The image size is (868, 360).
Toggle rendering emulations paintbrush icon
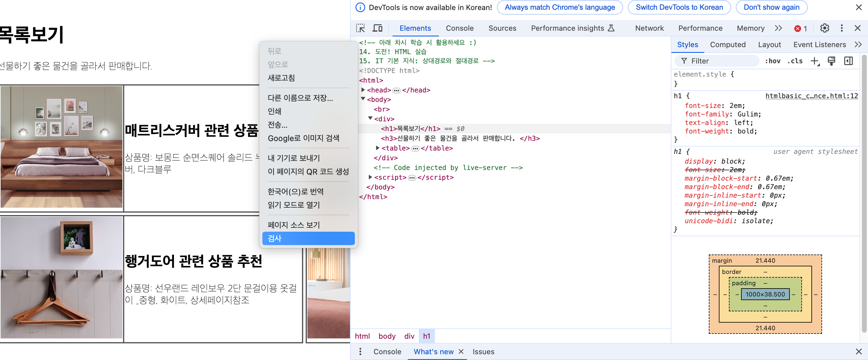[831, 61]
